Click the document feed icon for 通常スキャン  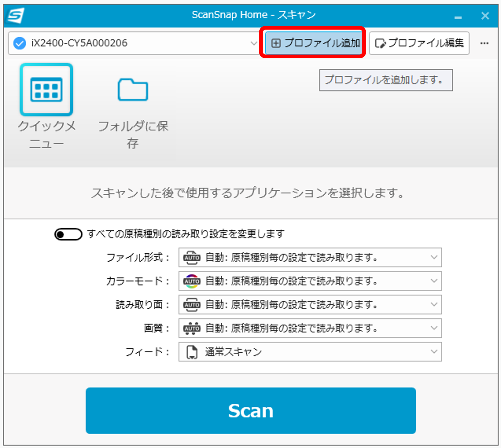tap(192, 352)
